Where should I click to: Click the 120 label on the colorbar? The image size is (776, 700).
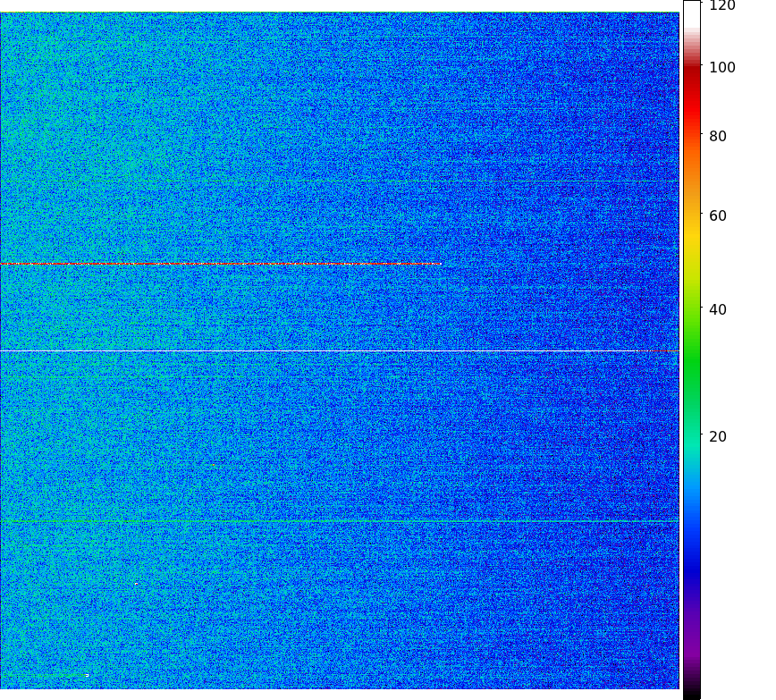[722, 6]
